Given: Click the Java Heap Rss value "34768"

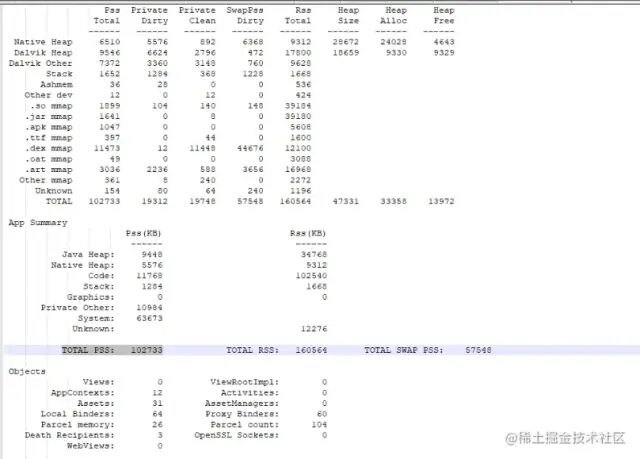Looking at the screenshot, I should pos(314,255).
